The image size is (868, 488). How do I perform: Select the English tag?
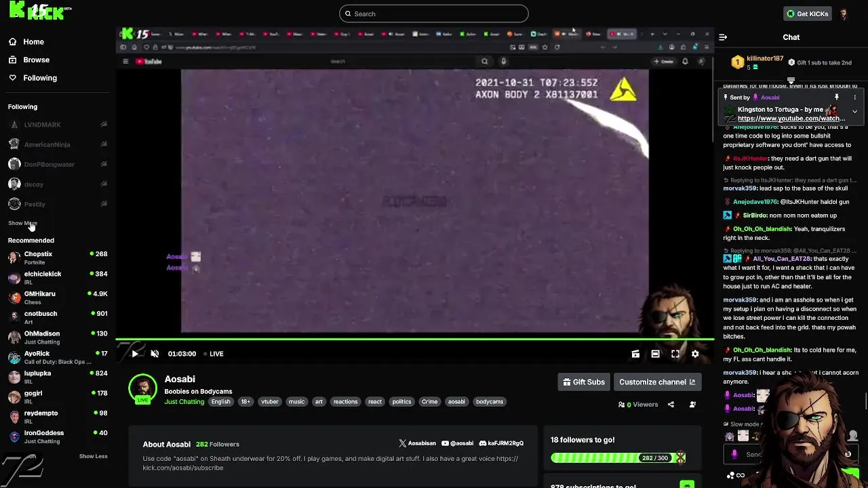(x=220, y=402)
